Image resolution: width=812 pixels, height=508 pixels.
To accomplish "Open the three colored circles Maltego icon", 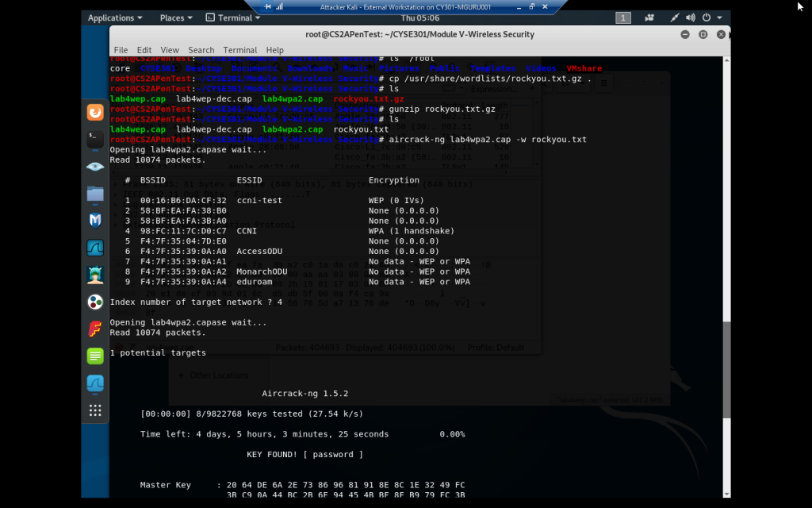I will [x=95, y=302].
